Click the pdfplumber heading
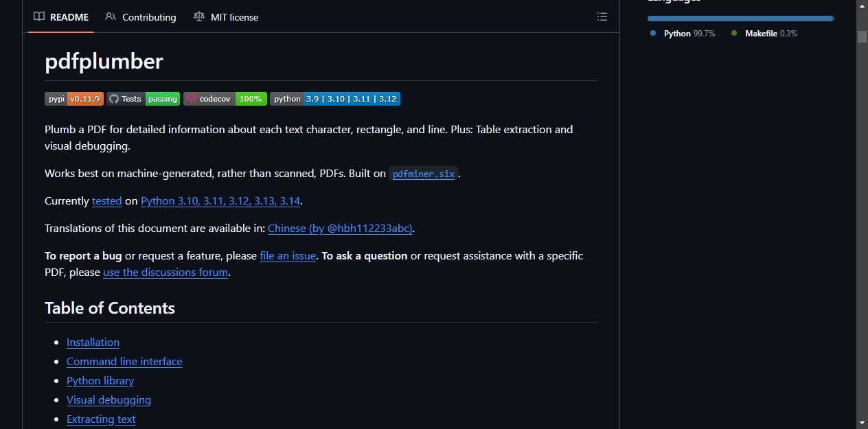868x429 pixels. pos(104,62)
